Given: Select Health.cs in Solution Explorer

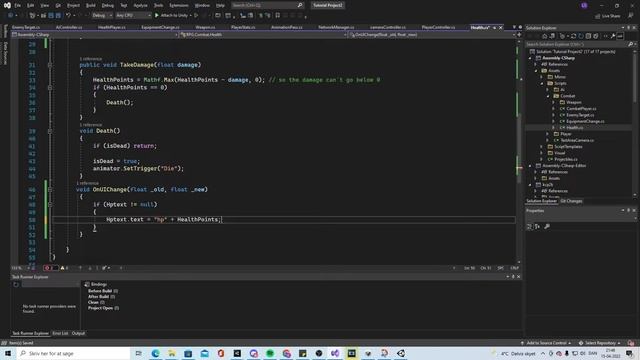Looking at the screenshot, I should [574, 128].
